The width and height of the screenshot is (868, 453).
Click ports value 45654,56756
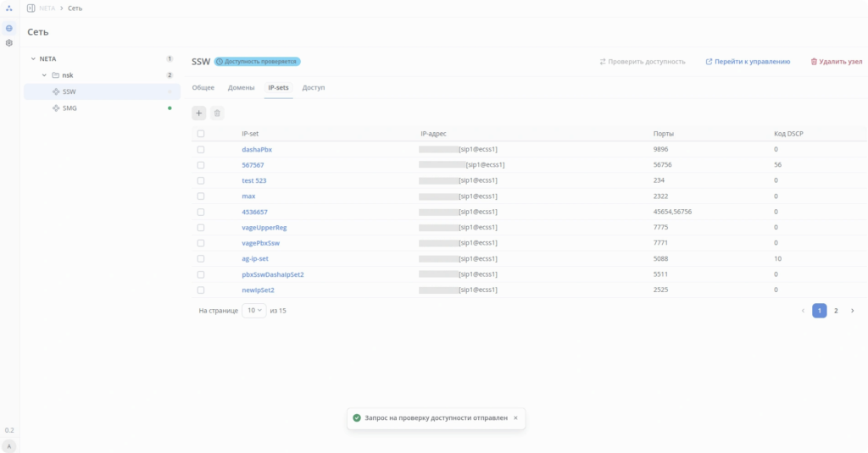pos(672,212)
